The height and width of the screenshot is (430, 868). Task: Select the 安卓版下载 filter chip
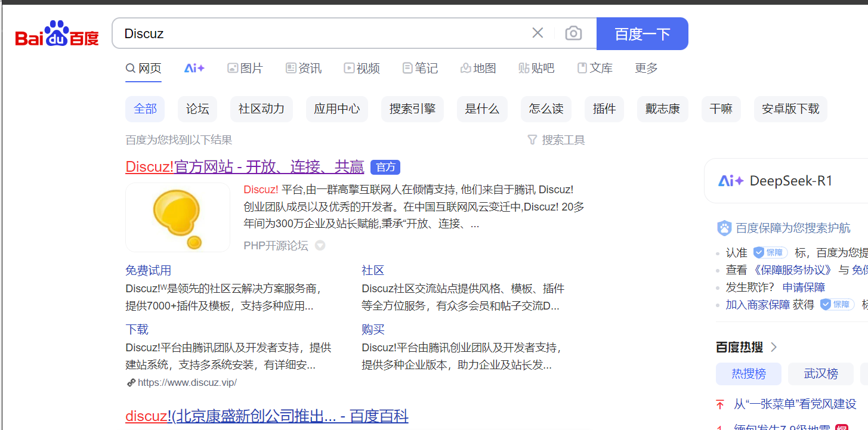pos(790,109)
